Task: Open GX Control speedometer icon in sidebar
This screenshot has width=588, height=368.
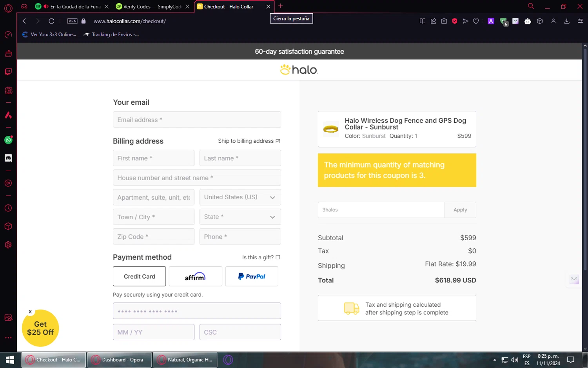Action: (x=8, y=35)
